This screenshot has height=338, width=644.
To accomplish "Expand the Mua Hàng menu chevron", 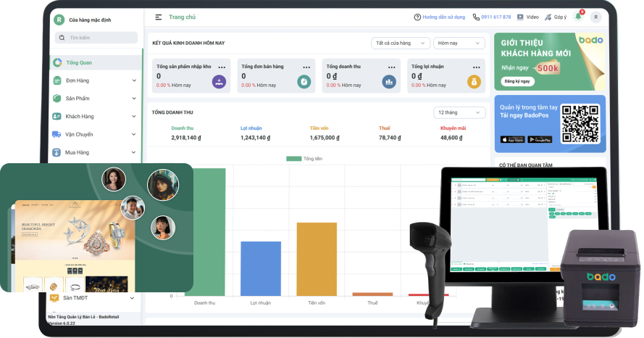I will [133, 152].
